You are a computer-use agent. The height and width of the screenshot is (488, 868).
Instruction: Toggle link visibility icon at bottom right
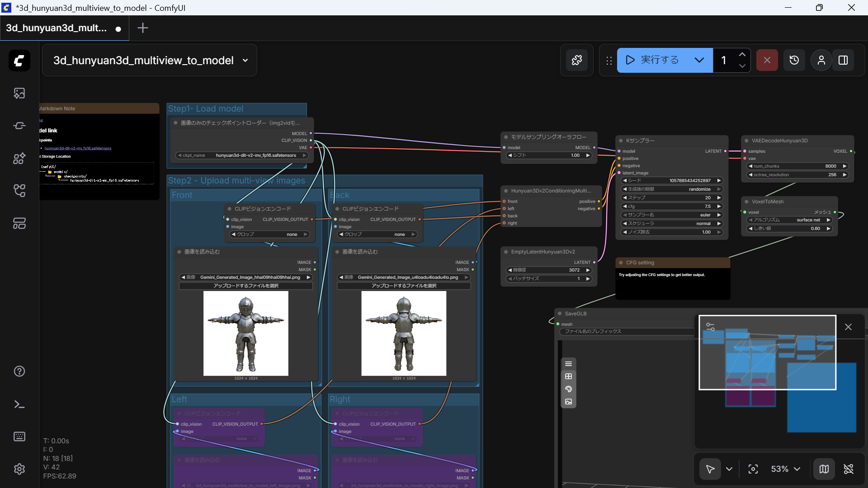coord(849,469)
